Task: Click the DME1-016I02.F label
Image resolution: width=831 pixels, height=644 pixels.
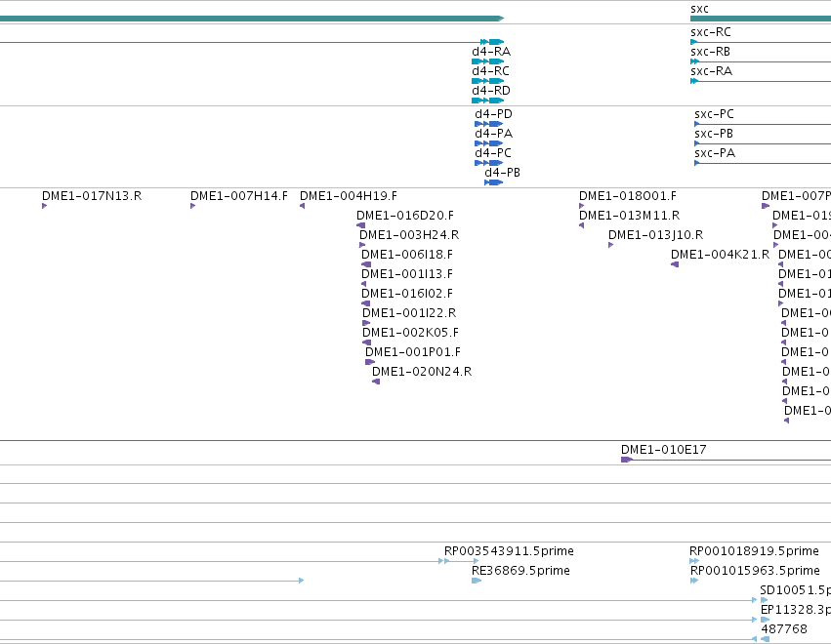Action: (x=407, y=294)
